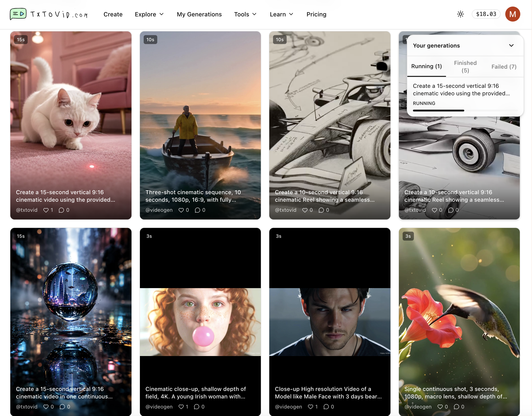Open the bubble gum woman video thumbnail
The image size is (532, 416).
click(x=200, y=322)
